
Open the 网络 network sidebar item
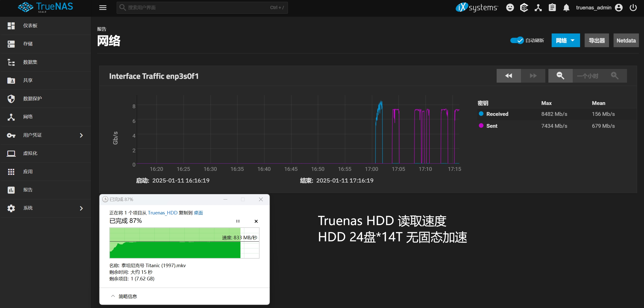(46, 117)
